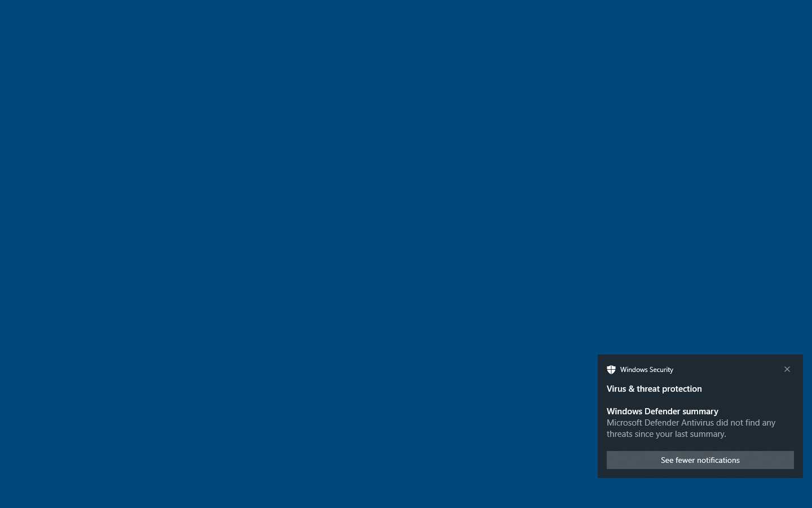The image size is (812, 508).
Task: Click the Windows Security shield icon
Action: [x=611, y=370]
